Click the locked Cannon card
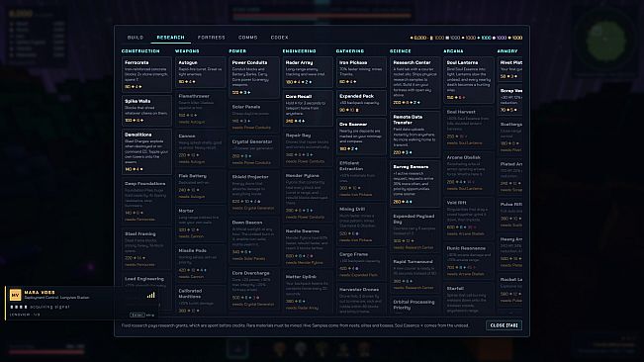 click(201, 149)
